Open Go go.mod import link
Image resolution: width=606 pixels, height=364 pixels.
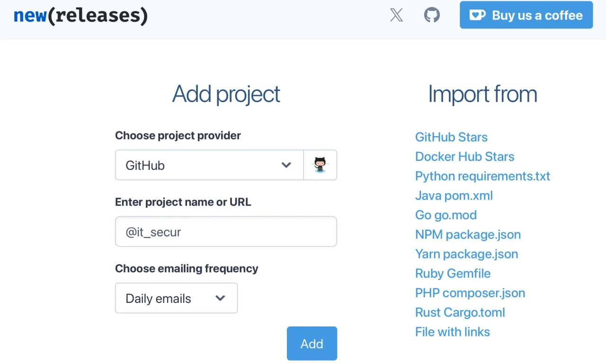click(x=446, y=215)
